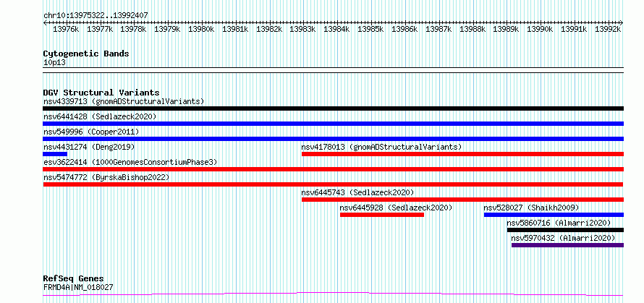Click the 13992k ruler tick label
Image resolution: width=644 pixels, height=303 pixels.
click(609, 29)
